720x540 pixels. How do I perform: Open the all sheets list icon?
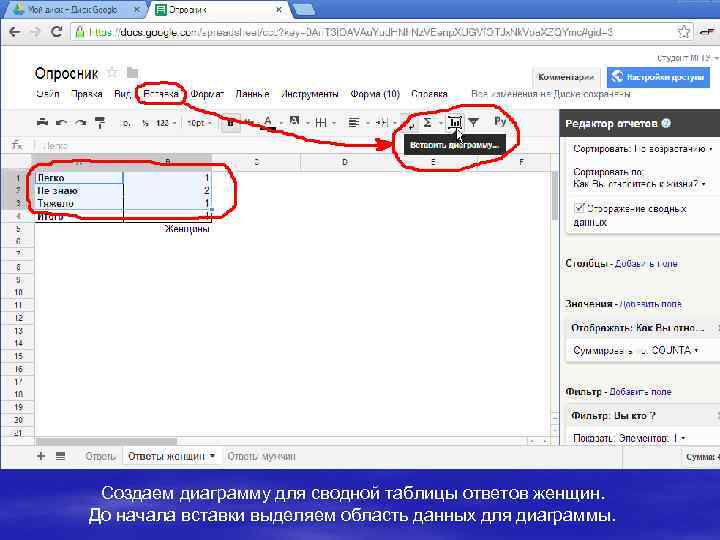tap(60, 456)
